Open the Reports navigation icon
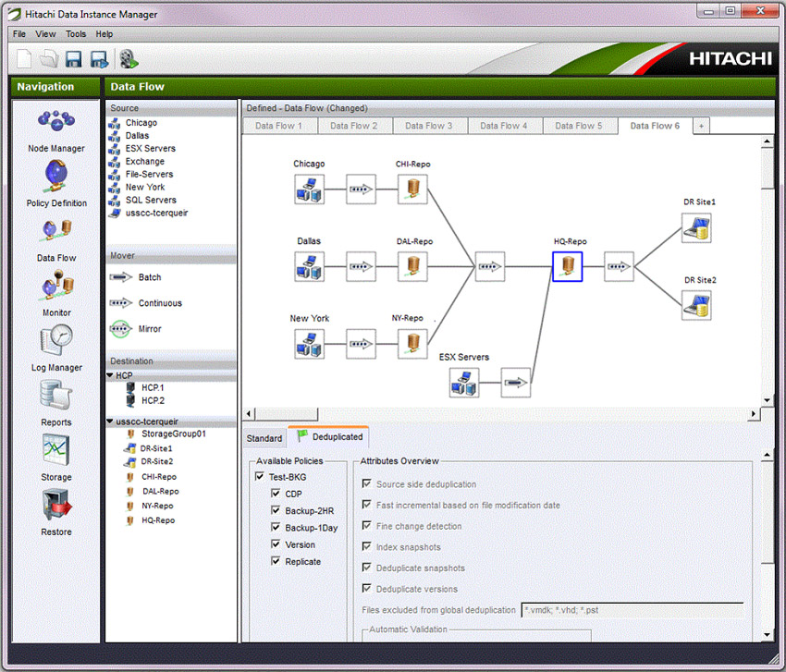 (x=55, y=395)
